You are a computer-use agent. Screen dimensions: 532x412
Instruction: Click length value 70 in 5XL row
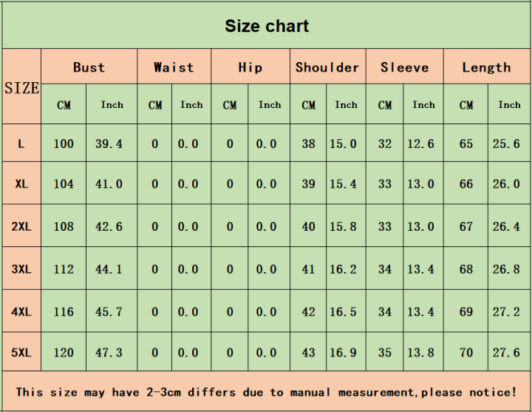[x=465, y=352]
